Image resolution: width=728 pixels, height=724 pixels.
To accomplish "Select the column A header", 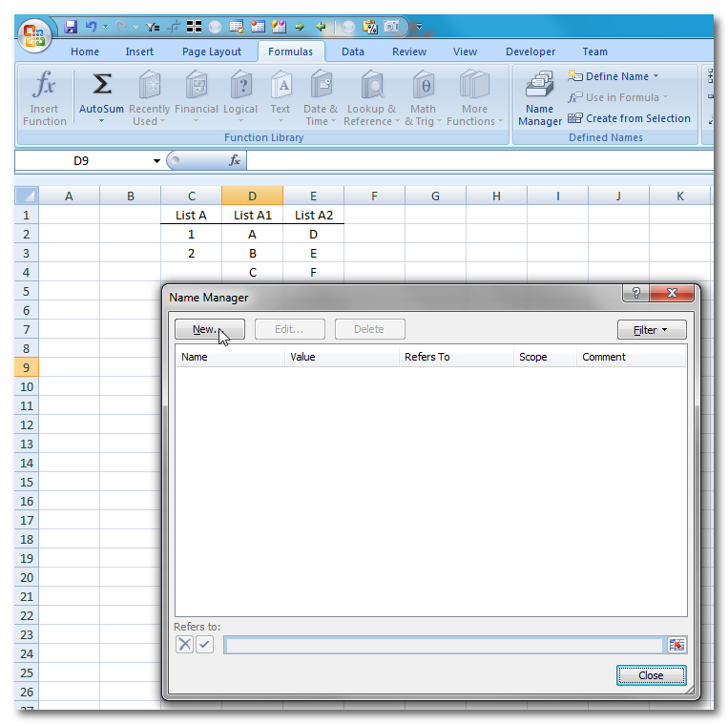I will point(69,197).
